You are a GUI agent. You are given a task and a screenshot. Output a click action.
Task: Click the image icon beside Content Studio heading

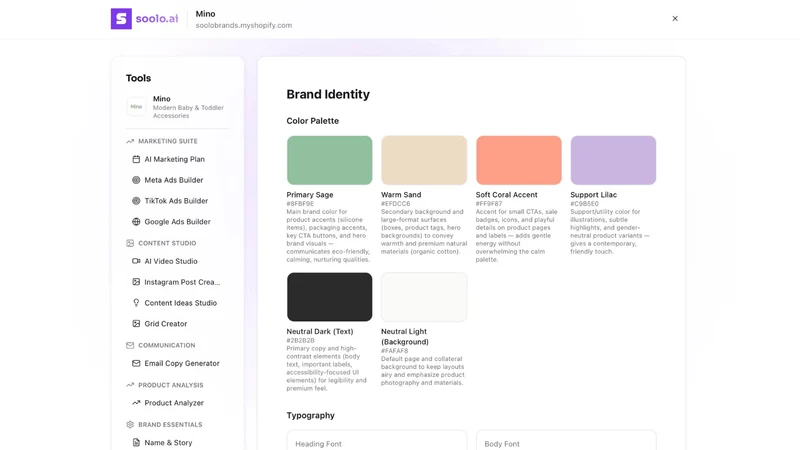point(130,243)
